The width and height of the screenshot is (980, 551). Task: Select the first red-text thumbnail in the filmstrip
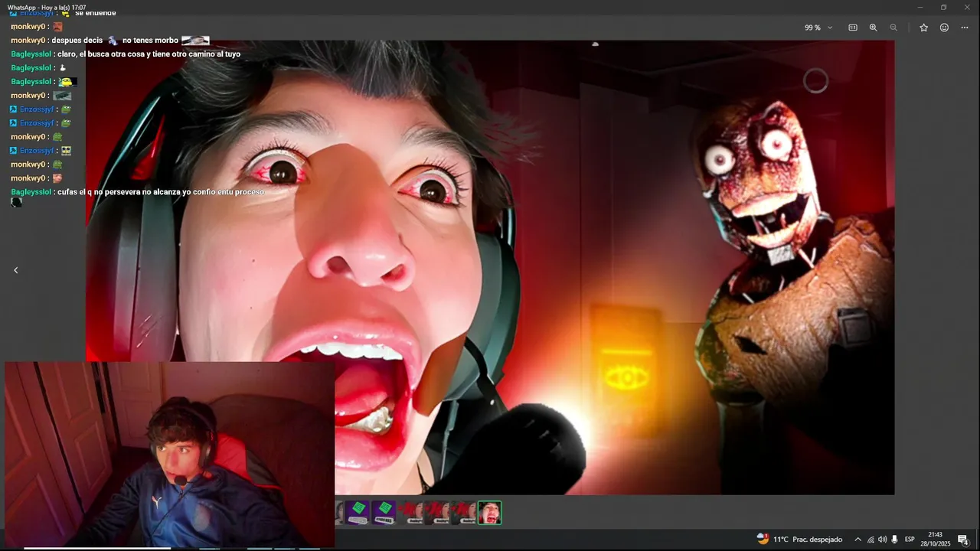[410, 513]
